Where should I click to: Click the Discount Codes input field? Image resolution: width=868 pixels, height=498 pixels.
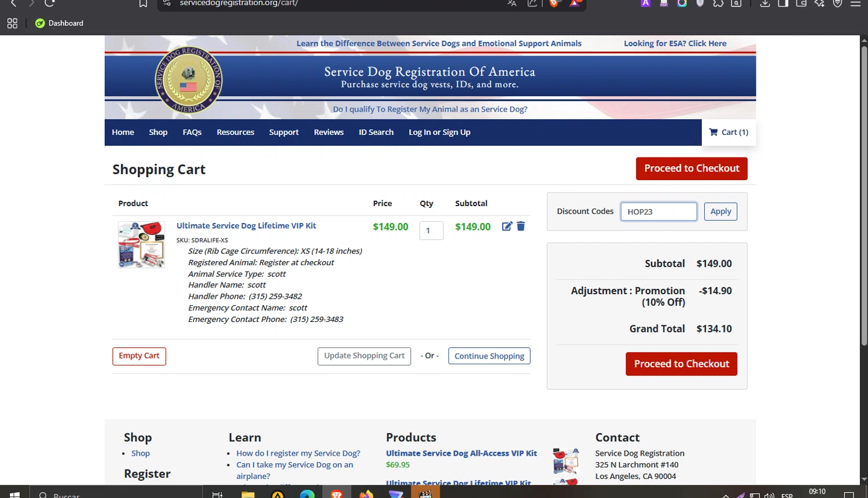click(x=659, y=211)
